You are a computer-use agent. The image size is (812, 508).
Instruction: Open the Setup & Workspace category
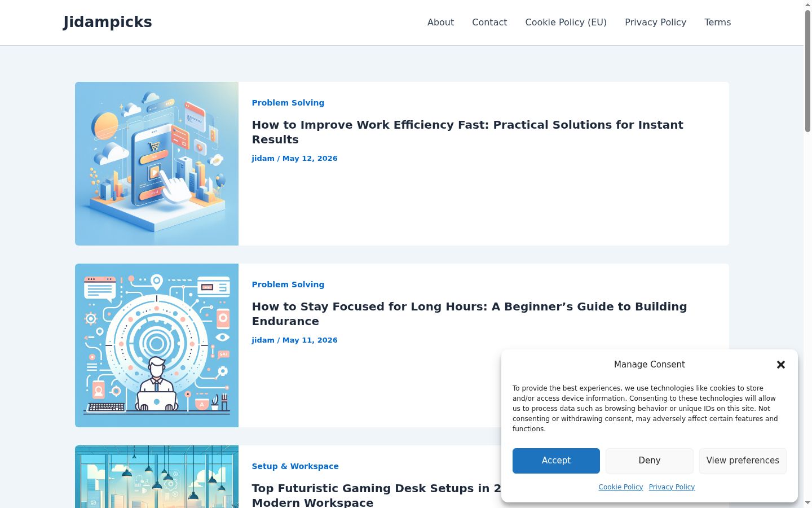295,466
